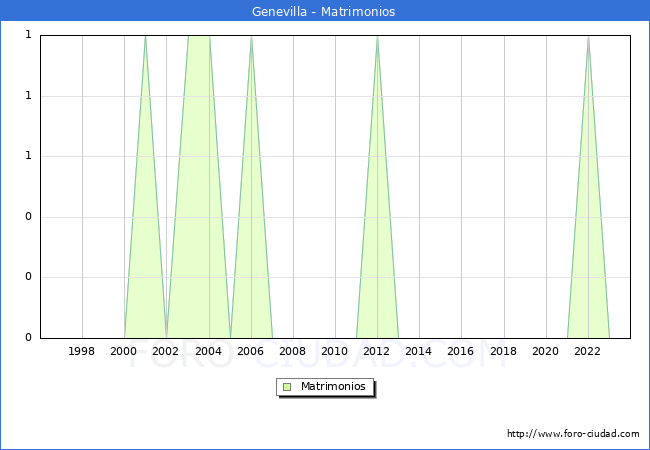This screenshot has width=650, height=450.
Task: Click the peak of the 2001 spike
Action: [x=145, y=40]
